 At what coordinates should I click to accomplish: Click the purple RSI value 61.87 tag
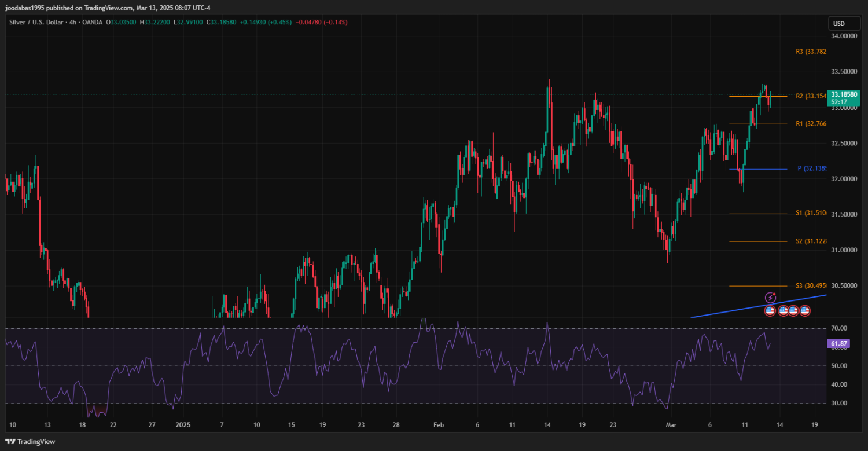click(x=839, y=344)
